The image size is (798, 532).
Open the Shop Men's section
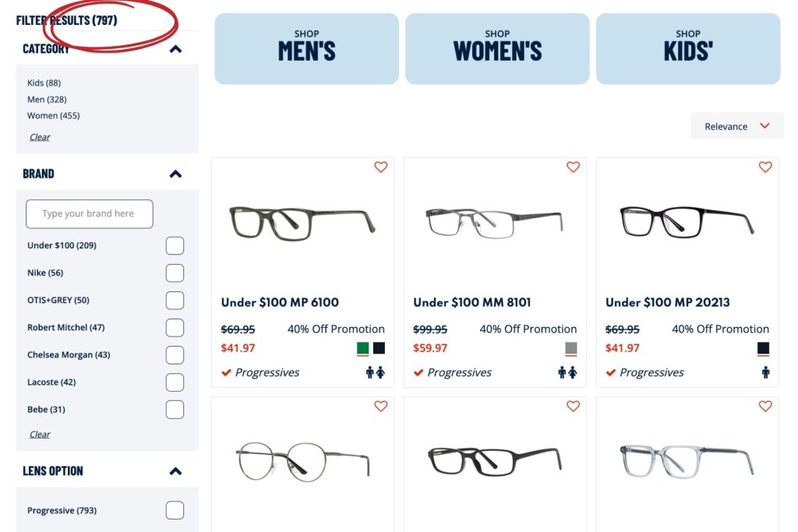[306, 48]
